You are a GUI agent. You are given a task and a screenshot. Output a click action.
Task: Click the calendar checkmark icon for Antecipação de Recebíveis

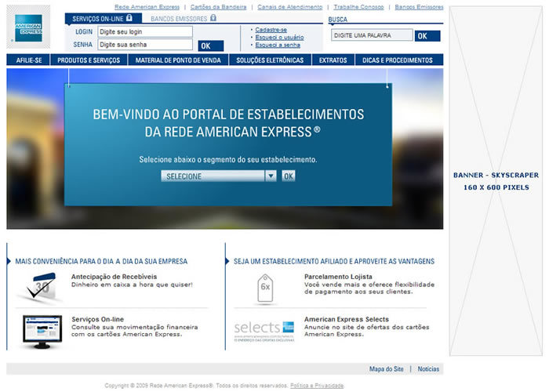point(41,287)
